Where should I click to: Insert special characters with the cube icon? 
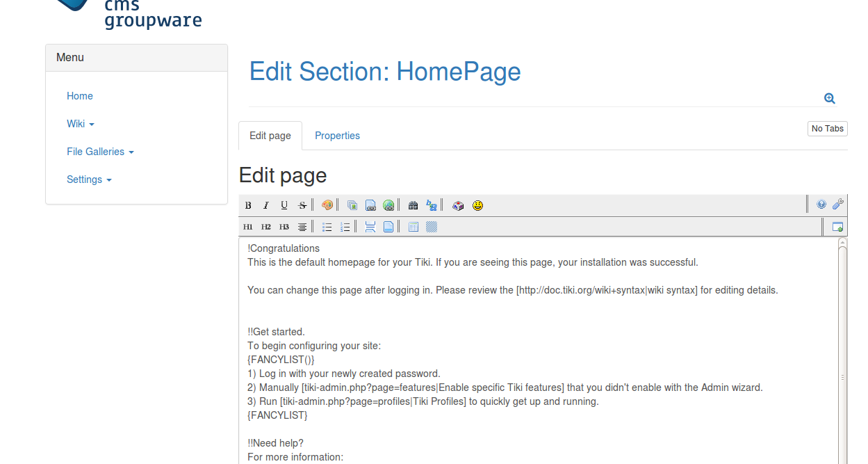tap(458, 205)
